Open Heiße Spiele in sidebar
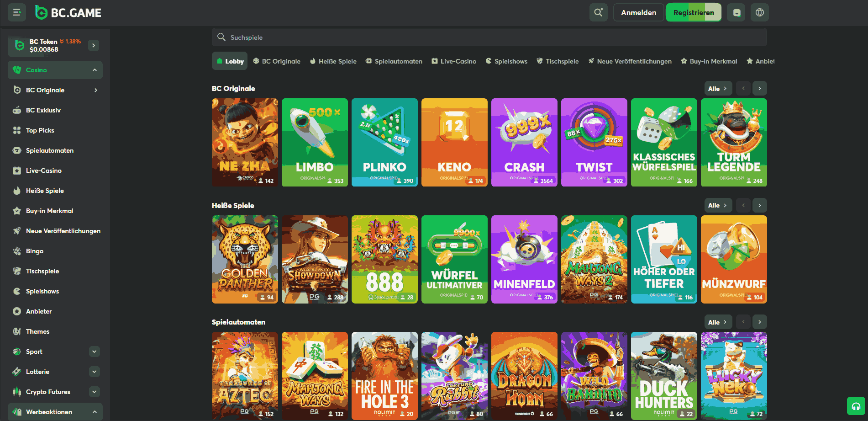 (55, 191)
